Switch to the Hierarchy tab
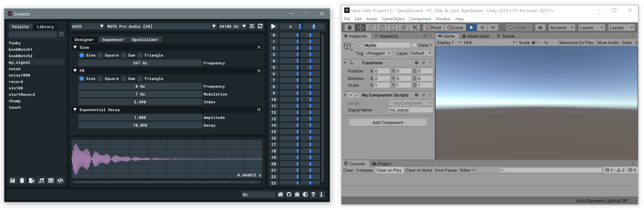The width and height of the screenshot is (644, 210). [x=386, y=36]
